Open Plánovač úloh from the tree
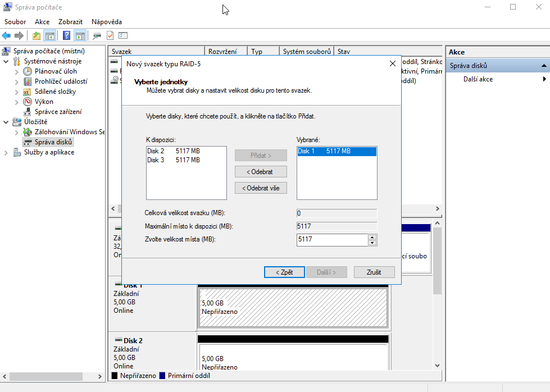This screenshot has width=550, height=392. (56, 71)
